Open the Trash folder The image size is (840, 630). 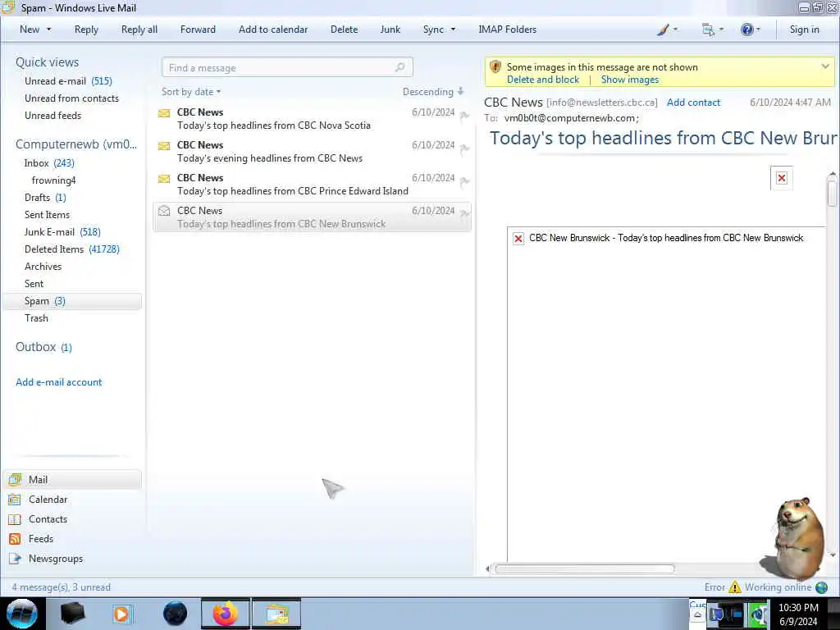pyautogui.click(x=36, y=318)
